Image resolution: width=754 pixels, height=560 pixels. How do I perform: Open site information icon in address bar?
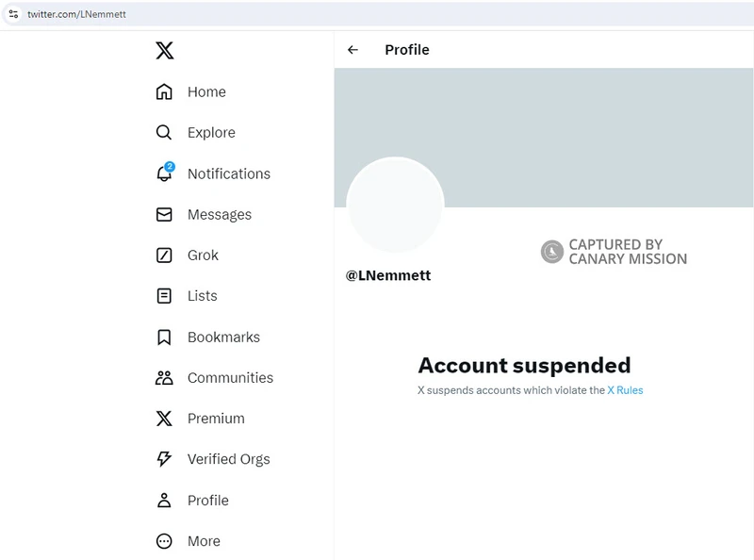click(13, 14)
